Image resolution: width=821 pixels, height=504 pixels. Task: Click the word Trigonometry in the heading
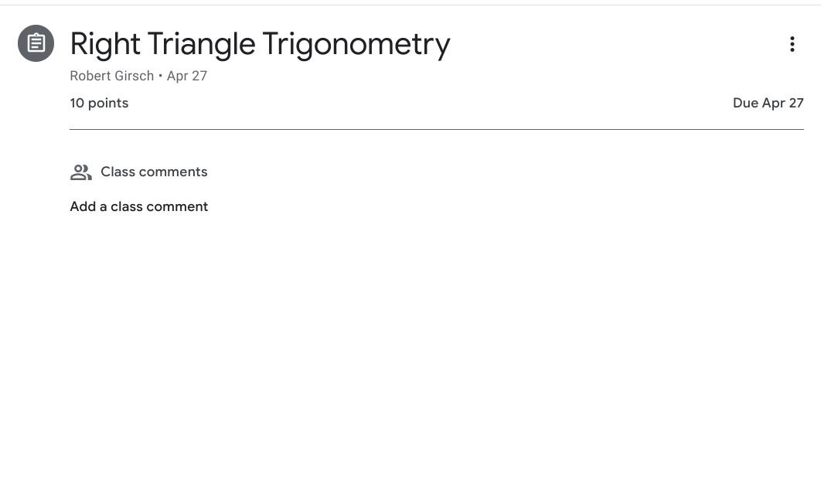click(356, 44)
